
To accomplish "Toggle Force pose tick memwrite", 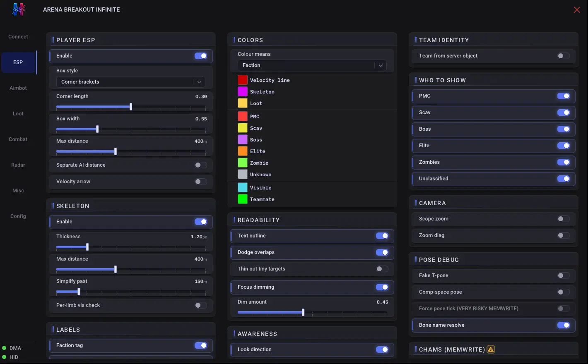I will tap(564, 309).
